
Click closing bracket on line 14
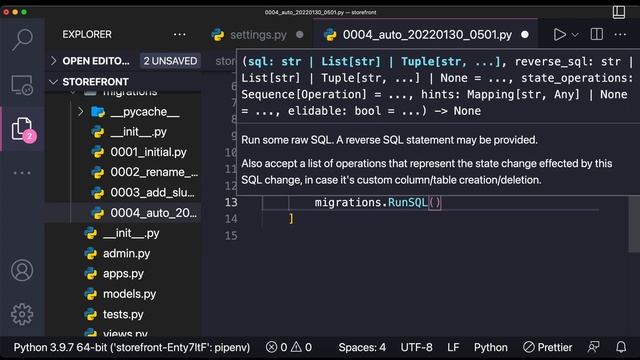pos(291,219)
